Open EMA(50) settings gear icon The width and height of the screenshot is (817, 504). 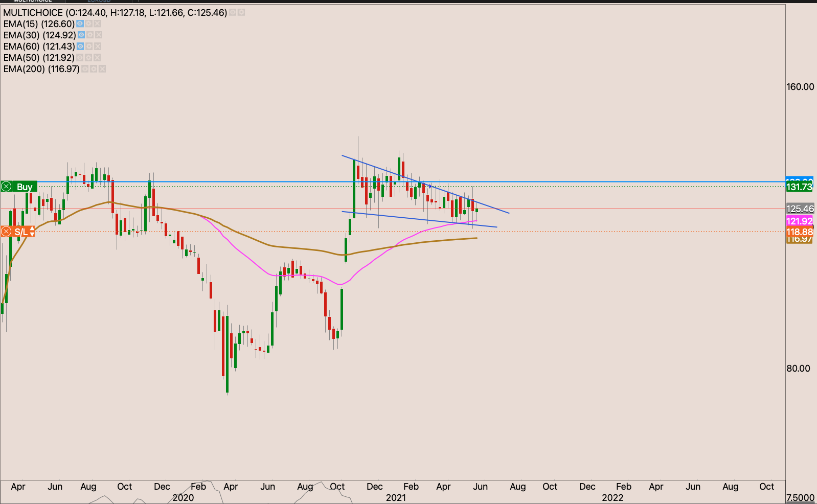coord(88,58)
